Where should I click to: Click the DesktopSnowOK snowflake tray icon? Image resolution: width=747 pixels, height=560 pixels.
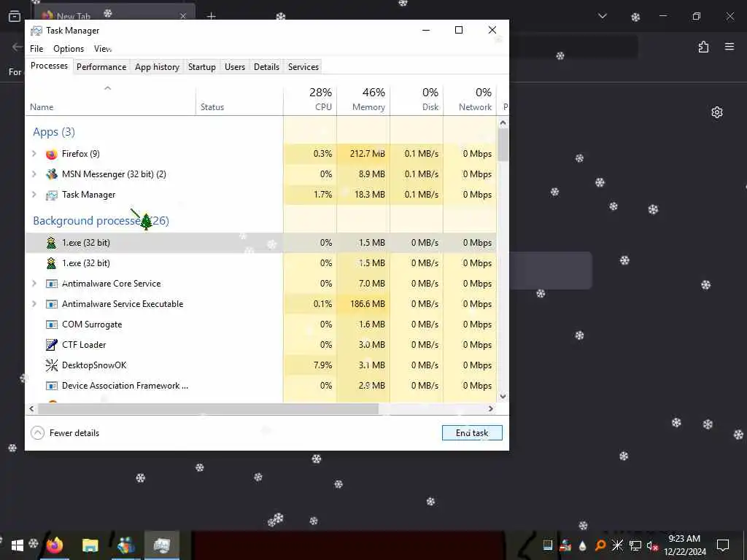617,545
